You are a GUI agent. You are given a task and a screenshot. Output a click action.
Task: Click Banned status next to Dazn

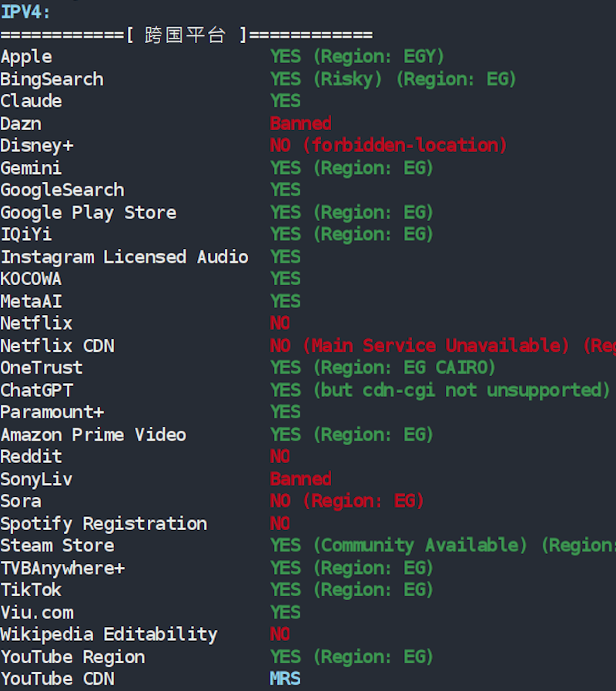[x=300, y=123]
